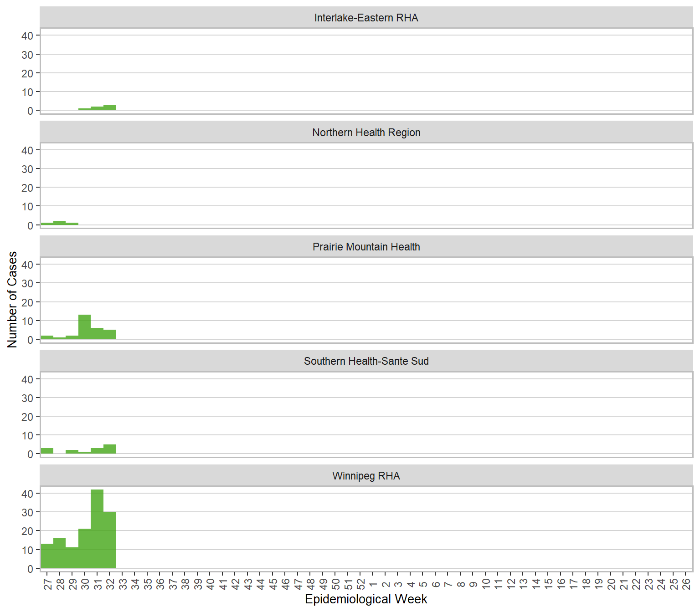Screen dimensions: 700x612
Task: Select the Number of Cases axis title
Action: coord(12,300)
